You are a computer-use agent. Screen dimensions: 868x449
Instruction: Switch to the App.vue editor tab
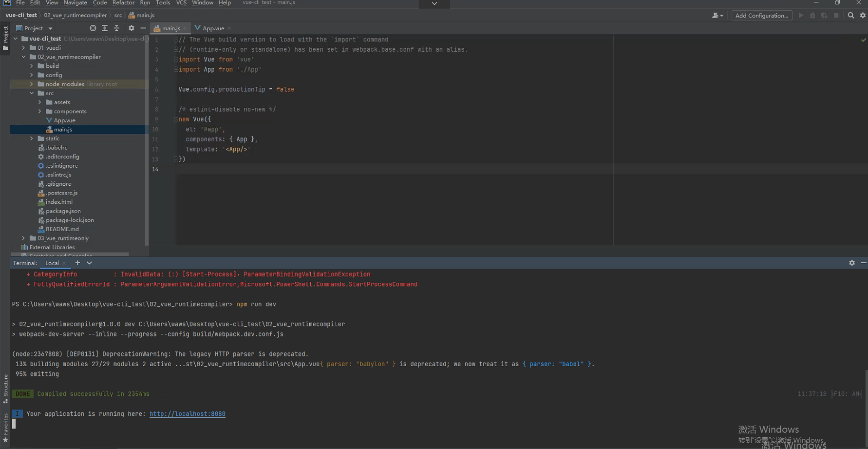tap(213, 28)
